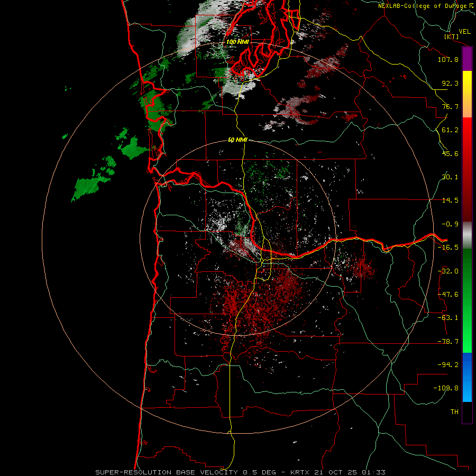The width and height of the screenshot is (476, 476).
Task: Select the -32.0 velocity scale value
Action: 448,271
